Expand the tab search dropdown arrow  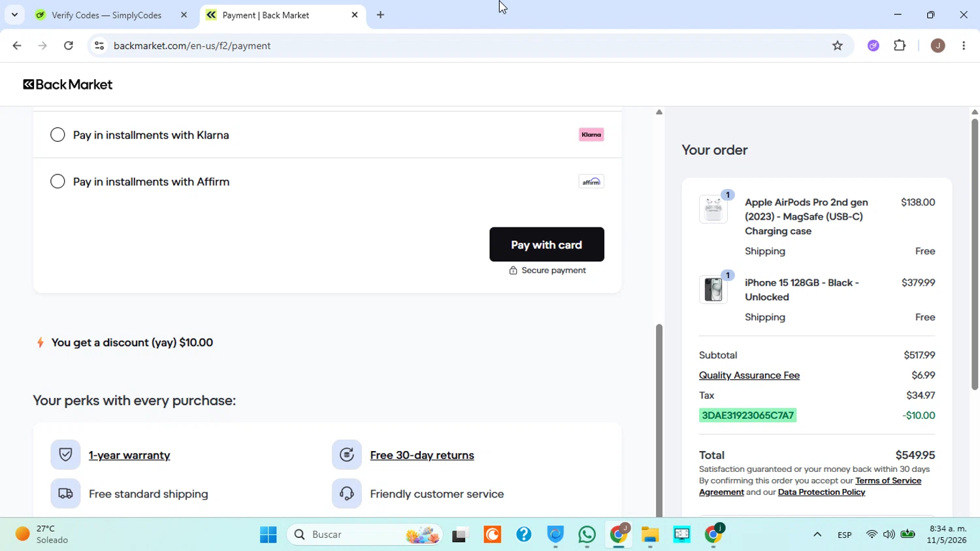(x=14, y=15)
